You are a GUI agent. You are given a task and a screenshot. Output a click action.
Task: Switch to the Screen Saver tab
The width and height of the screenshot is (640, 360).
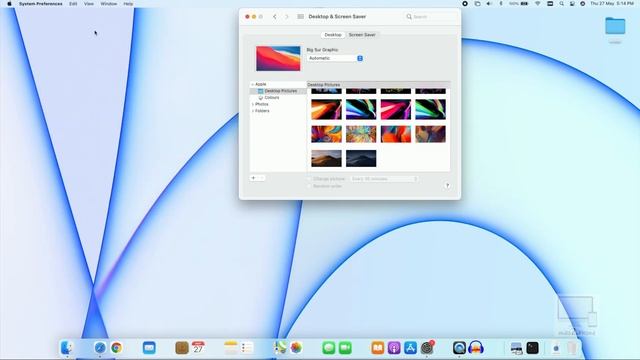(x=362, y=35)
